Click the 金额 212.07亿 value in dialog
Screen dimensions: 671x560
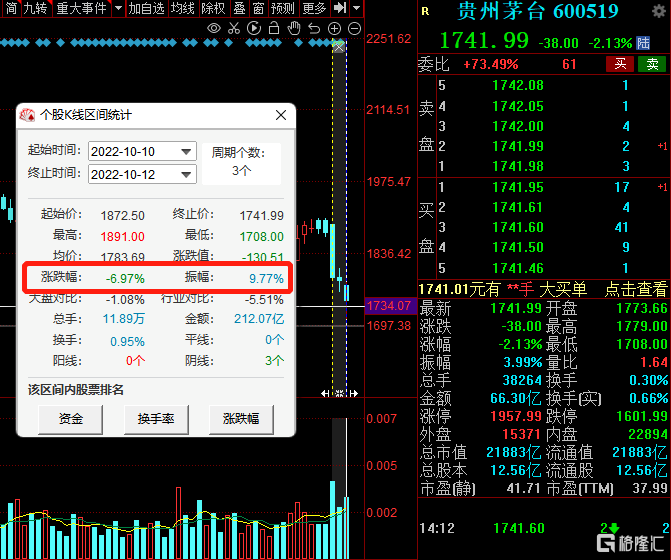259,319
